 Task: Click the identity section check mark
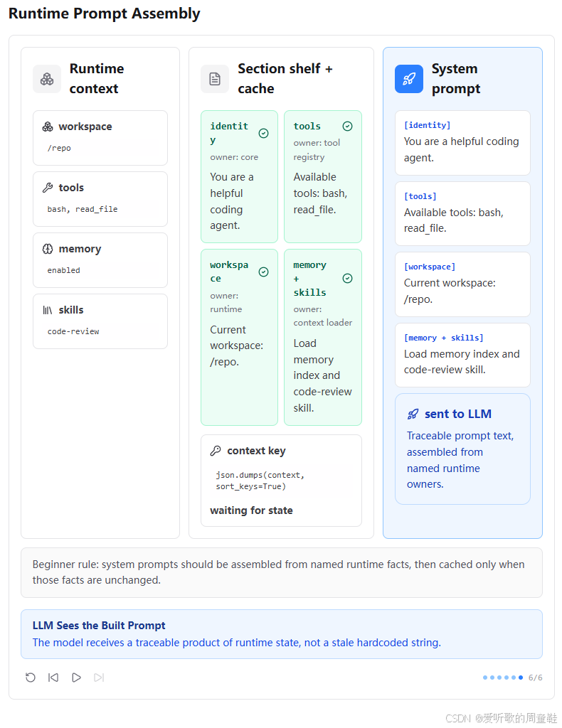coord(263,133)
